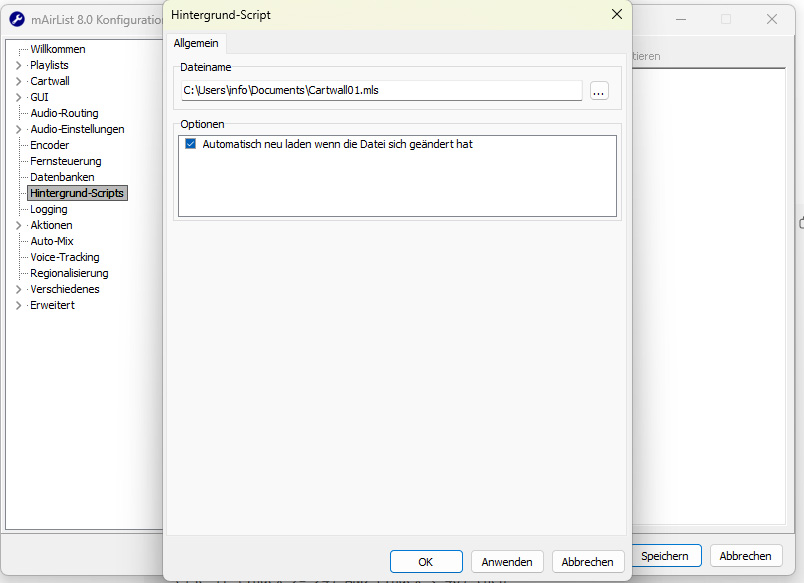Click the Dateiname path input field
The width and height of the screenshot is (804, 583).
[380, 91]
